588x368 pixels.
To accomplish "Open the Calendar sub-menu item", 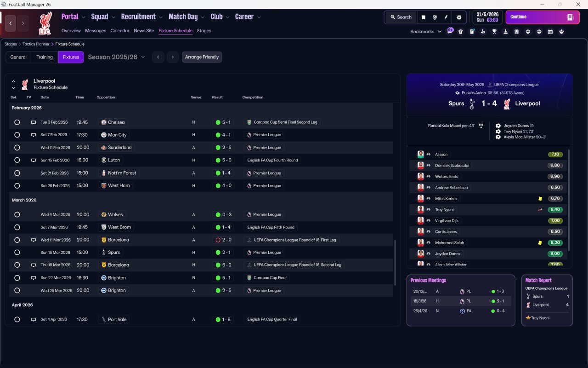I will click(x=120, y=31).
